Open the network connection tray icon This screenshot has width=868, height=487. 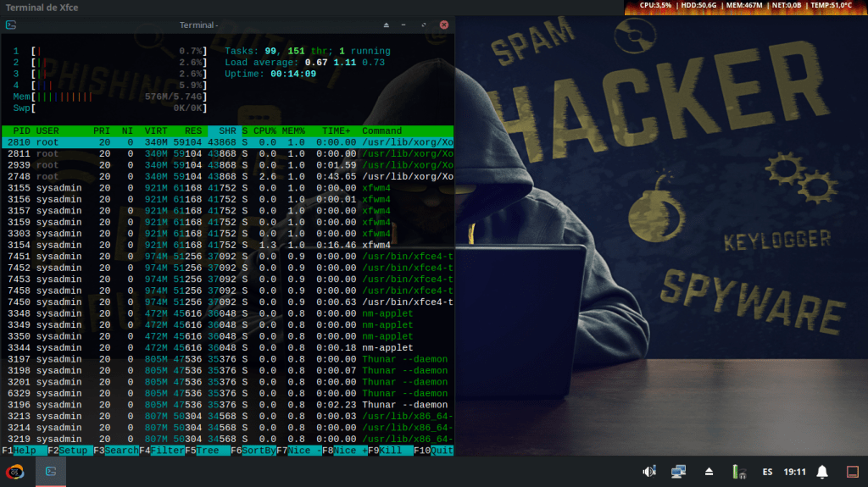pos(678,472)
